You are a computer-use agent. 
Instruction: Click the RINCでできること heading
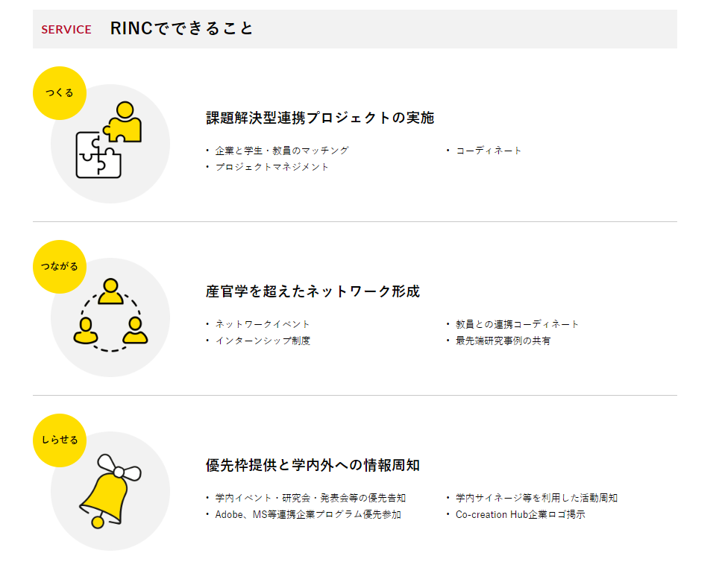coord(182,29)
